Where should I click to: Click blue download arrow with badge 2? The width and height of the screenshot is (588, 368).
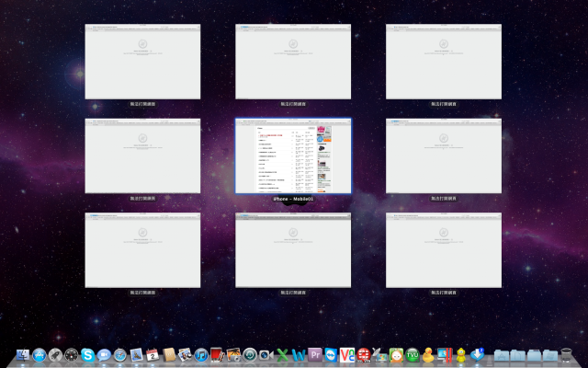pyautogui.click(x=477, y=354)
